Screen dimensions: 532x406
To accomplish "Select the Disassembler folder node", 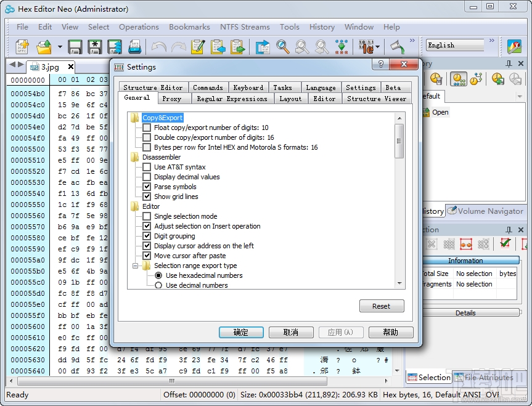I will [x=161, y=157].
